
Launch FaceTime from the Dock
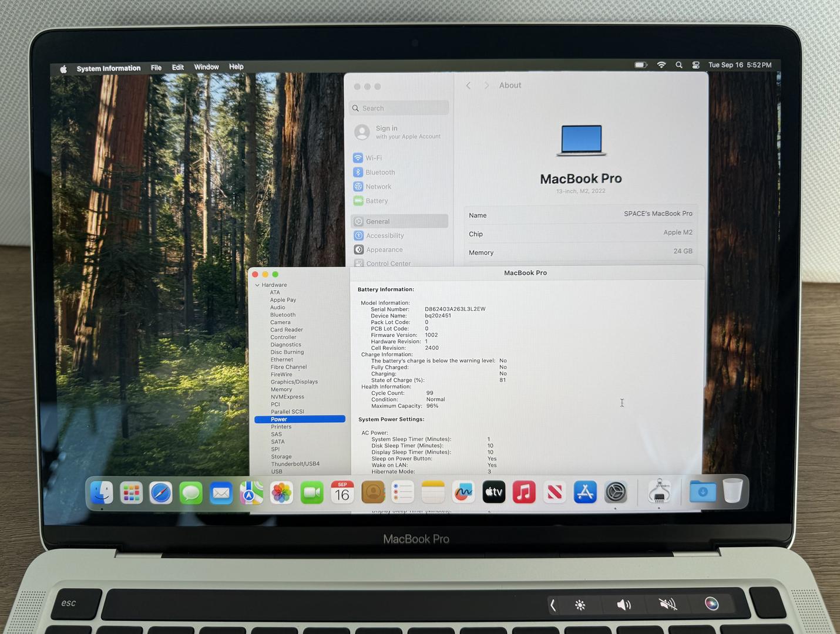point(312,493)
